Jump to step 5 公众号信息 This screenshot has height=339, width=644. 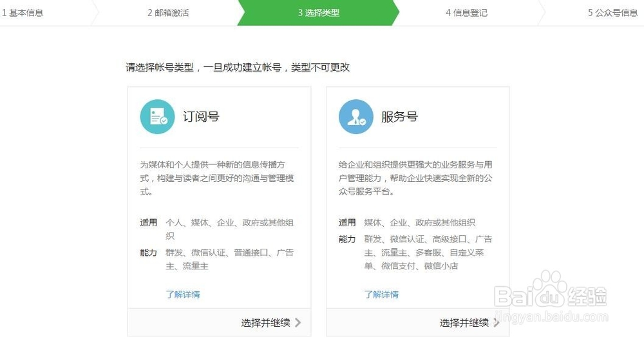pyautogui.click(x=612, y=13)
